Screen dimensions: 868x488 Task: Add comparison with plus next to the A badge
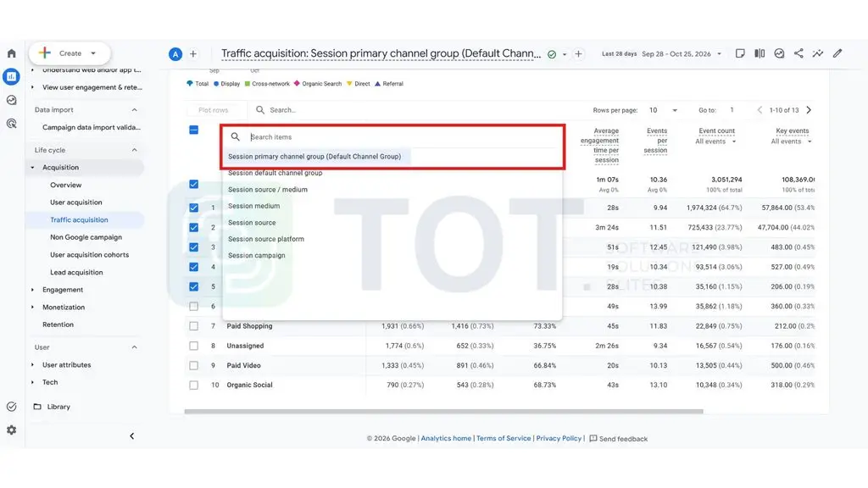(x=193, y=53)
